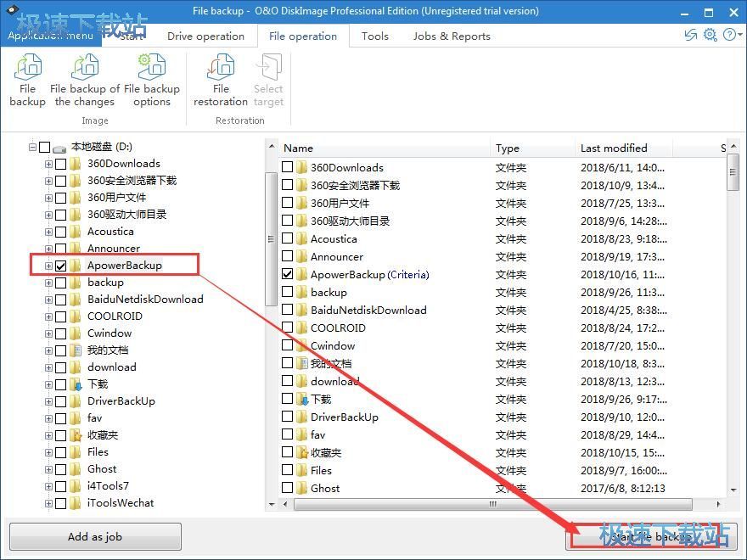Check the fav checkbox in file list
Viewport: 747px width, 560px height.
point(287,434)
